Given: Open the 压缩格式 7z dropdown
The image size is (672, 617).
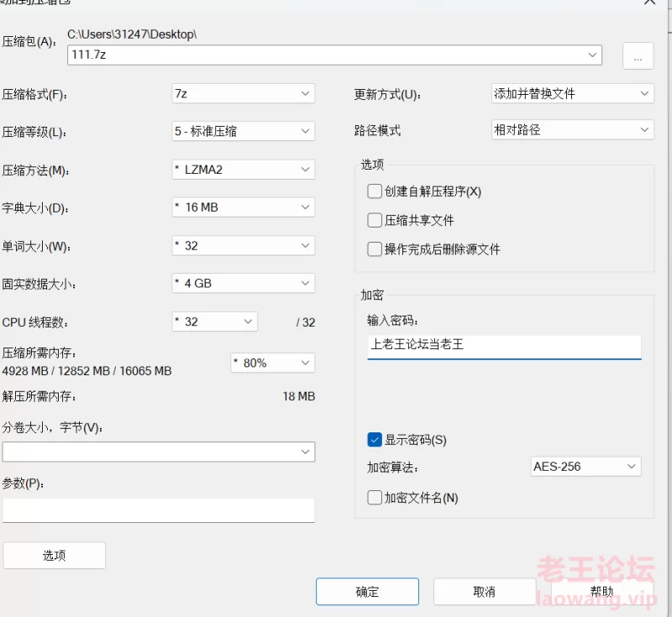Looking at the screenshot, I should click(243, 93).
